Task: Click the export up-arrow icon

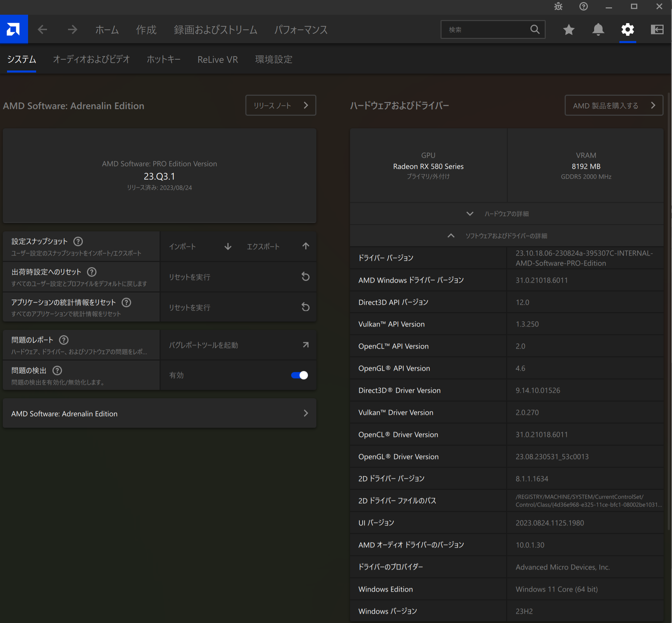Action: click(306, 246)
